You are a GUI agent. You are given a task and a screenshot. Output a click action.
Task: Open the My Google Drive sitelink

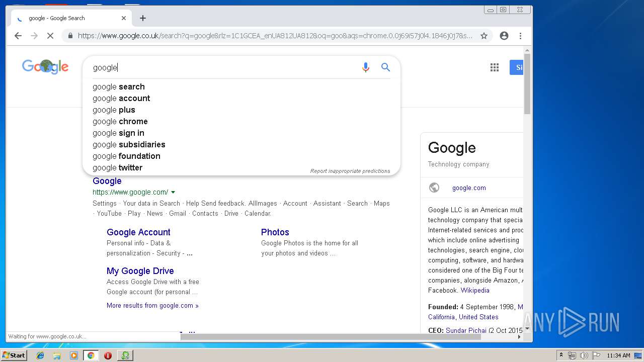pyautogui.click(x=140, y=271)
